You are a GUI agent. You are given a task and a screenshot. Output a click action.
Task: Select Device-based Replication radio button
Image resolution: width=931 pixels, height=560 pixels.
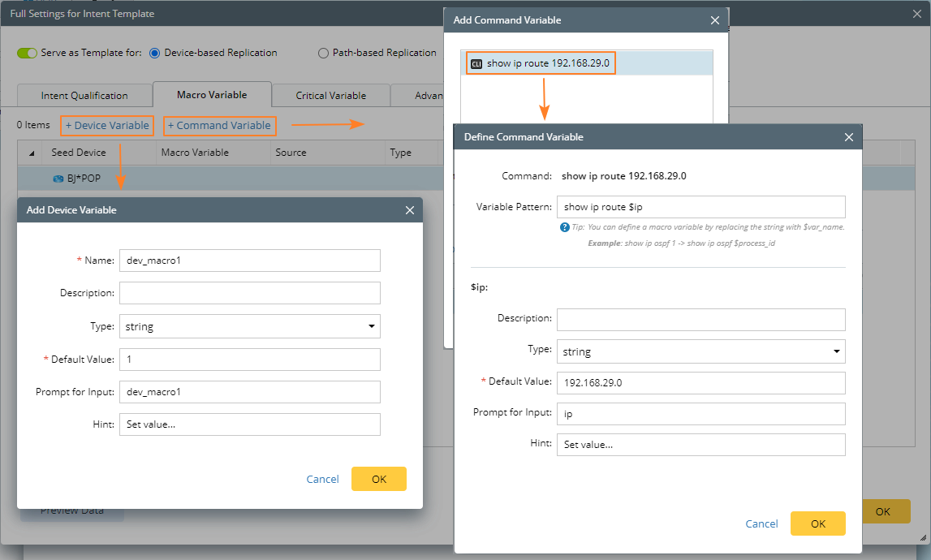(154, 53)
